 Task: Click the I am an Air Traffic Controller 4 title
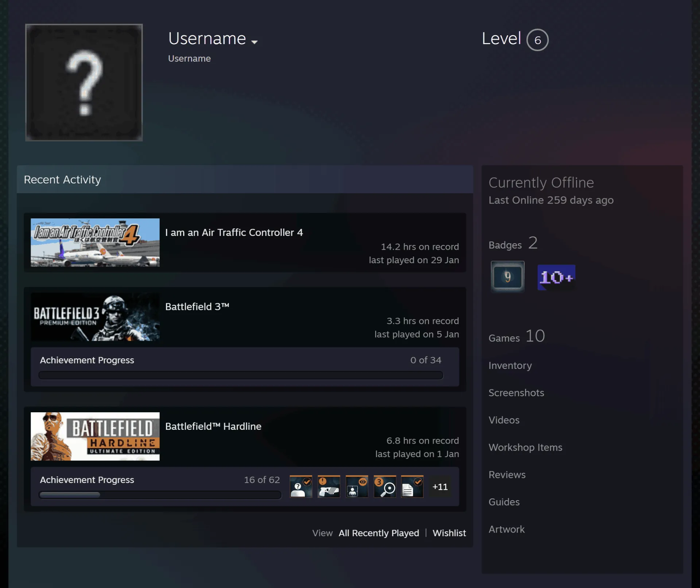pos(234,233)
